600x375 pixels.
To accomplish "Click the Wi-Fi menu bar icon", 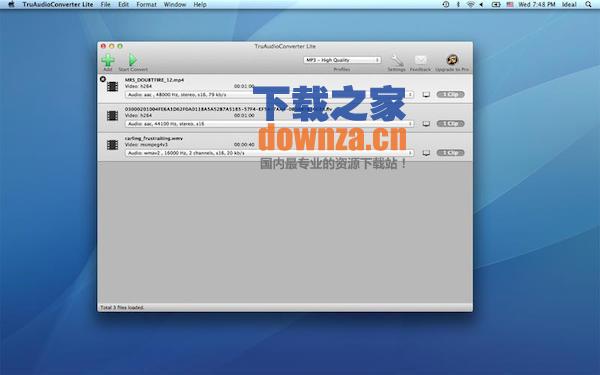I will (470, 5).
